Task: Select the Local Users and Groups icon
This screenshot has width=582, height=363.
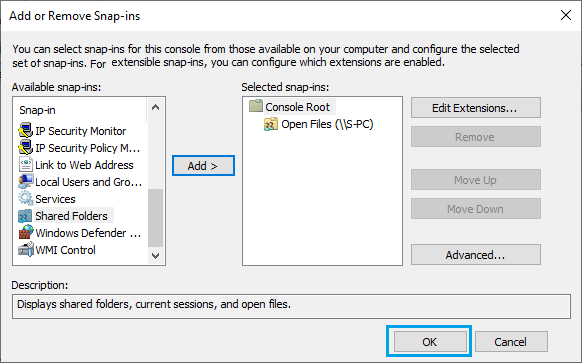Action: [26, 182]
